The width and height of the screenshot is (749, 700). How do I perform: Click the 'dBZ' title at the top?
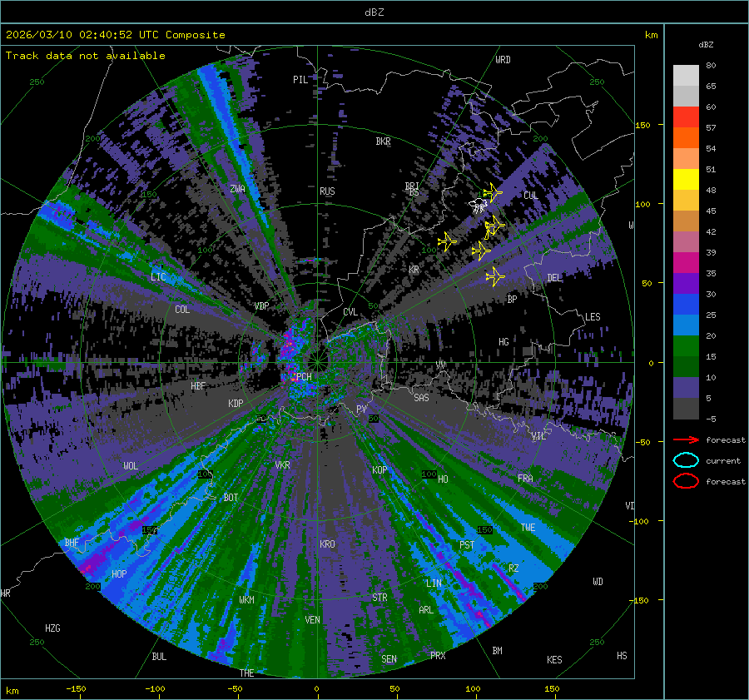(x=374, y=12)
